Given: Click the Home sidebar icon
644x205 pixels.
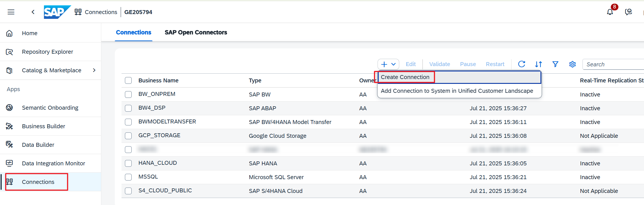Looking at the screenshot, I should tap(9, 33).
